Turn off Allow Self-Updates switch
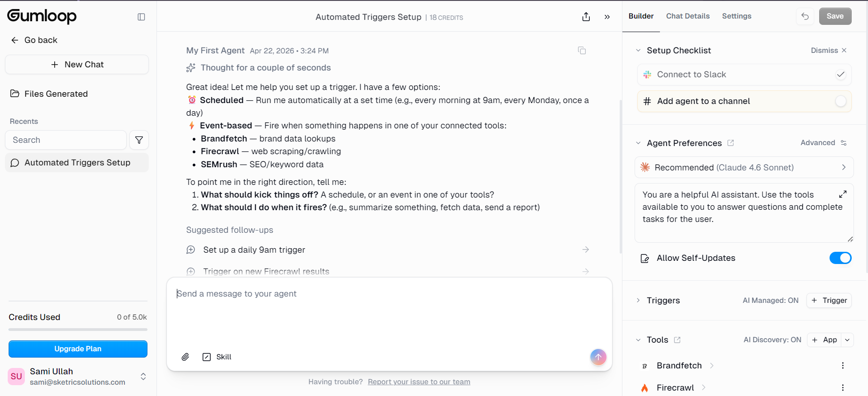 840,258
